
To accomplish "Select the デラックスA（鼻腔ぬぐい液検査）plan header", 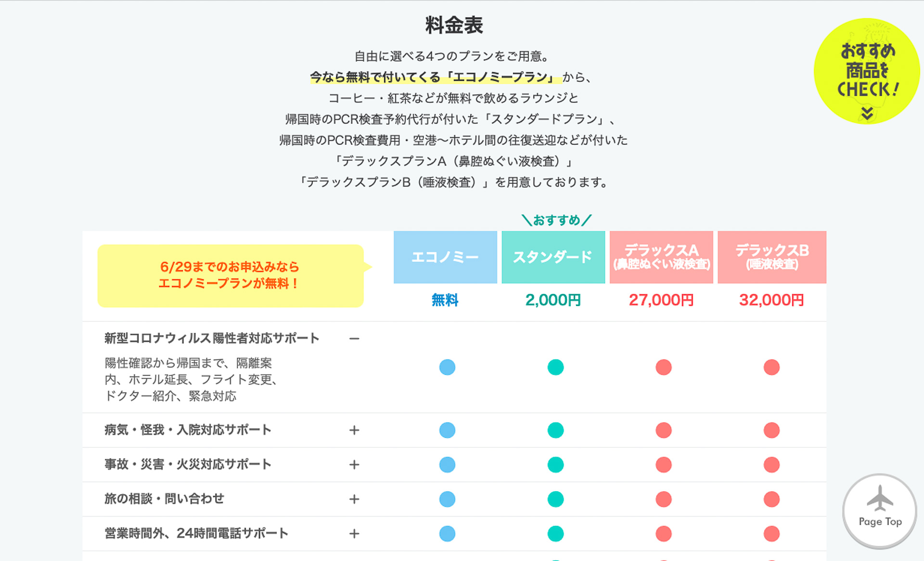I will (x=662, y=257).
